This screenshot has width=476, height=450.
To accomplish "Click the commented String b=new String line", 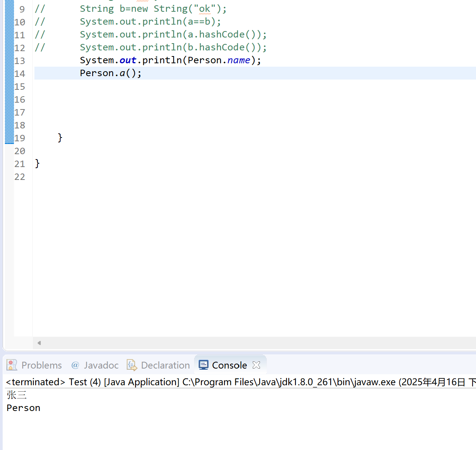I will [x=153, y=9].
